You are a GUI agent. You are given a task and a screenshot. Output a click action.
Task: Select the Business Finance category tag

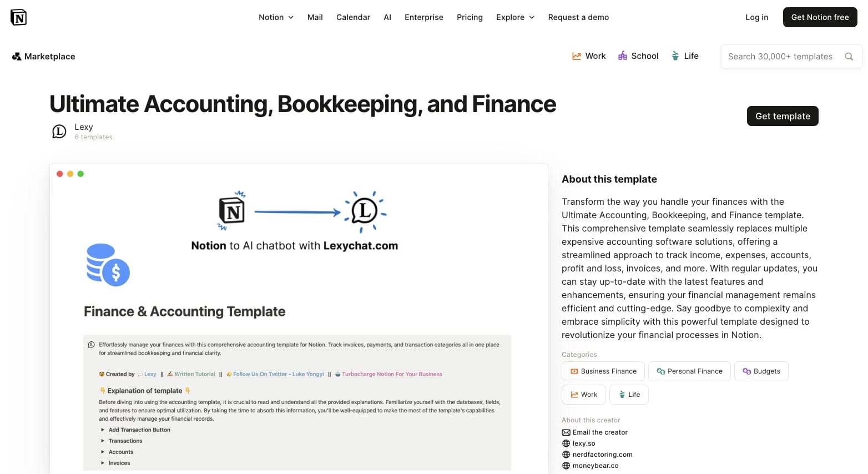[x=603, y=371]
